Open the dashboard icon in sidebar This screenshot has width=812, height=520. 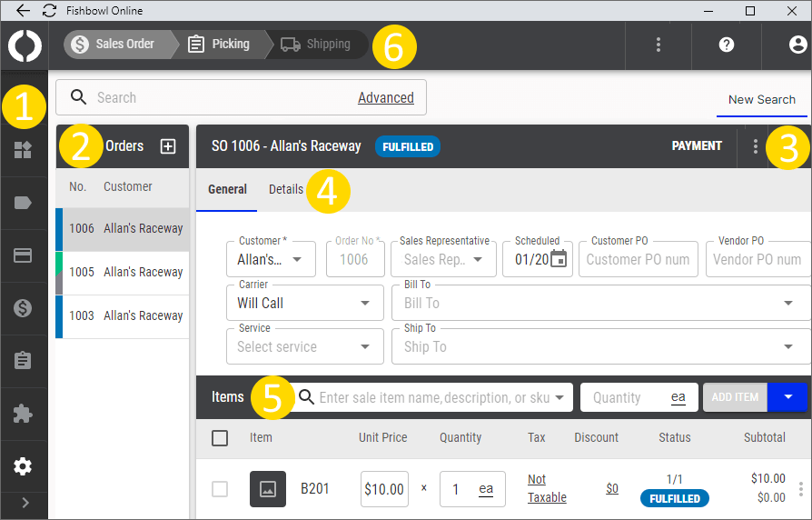click(24, 151)
